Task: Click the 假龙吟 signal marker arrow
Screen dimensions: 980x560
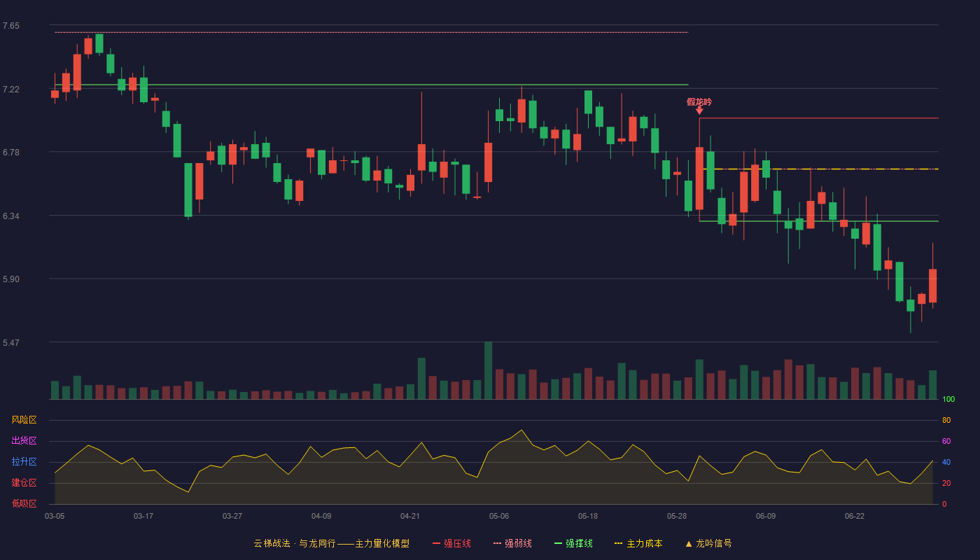Action: 699,111
